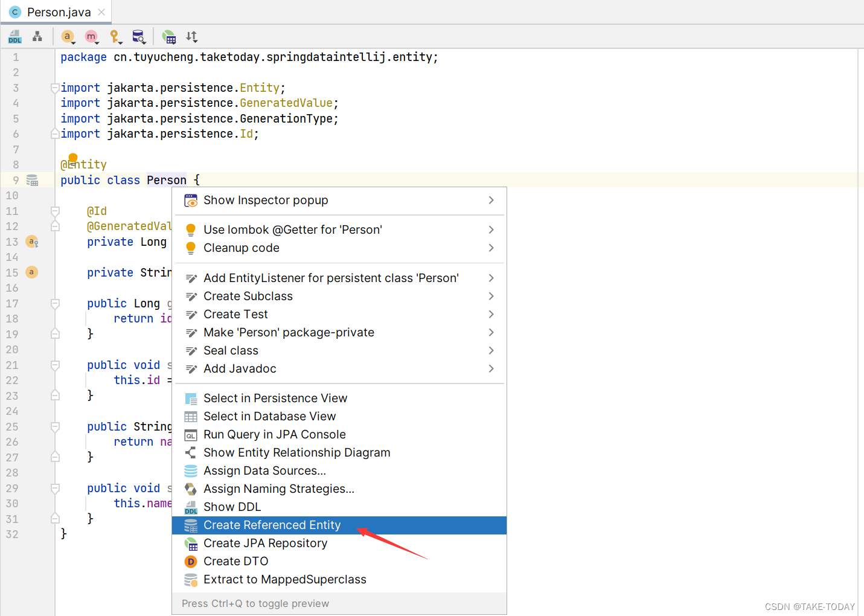Click the 'Press Ctrl+Q to toggle preview' hint

(x=255, y=603)
